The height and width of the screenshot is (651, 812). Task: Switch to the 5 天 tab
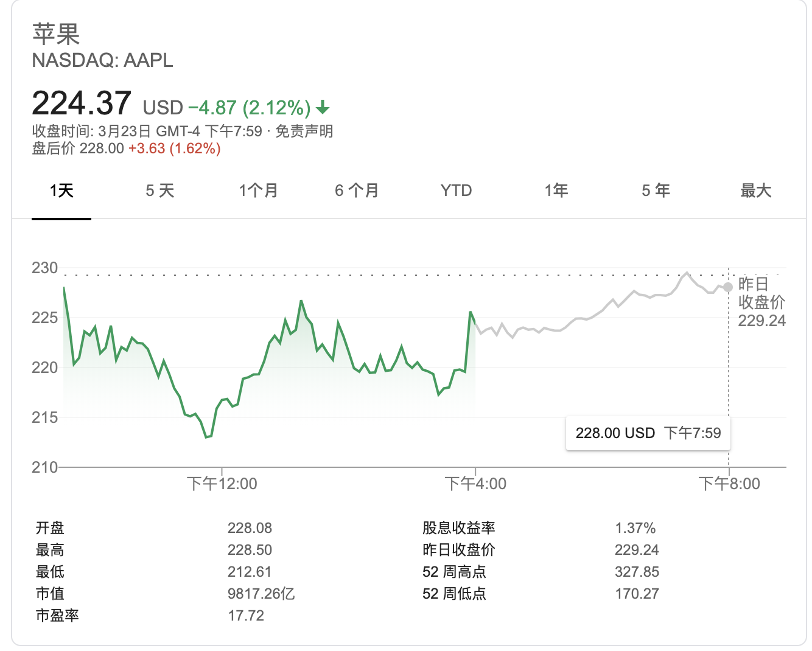tap(160, 191)
